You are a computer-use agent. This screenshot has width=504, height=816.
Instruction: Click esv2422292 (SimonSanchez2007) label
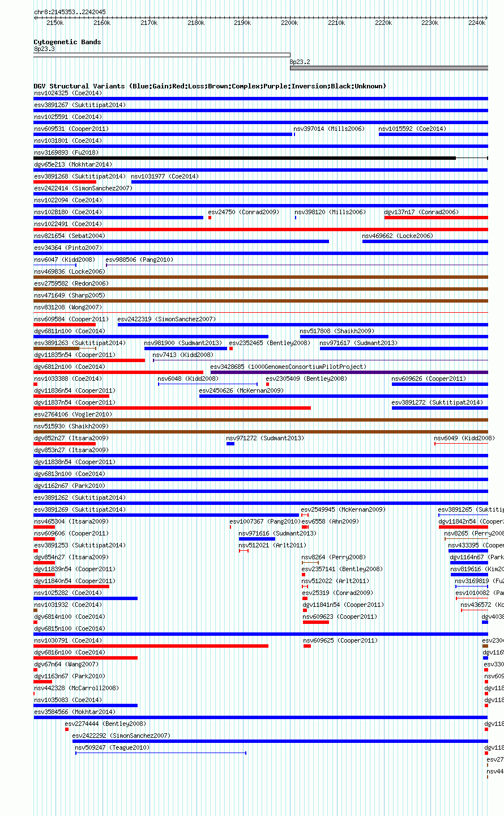pos(121,736)
